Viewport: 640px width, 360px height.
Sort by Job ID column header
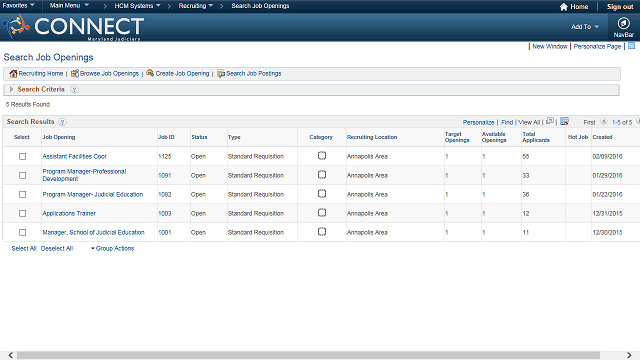[x=166, y=137]
